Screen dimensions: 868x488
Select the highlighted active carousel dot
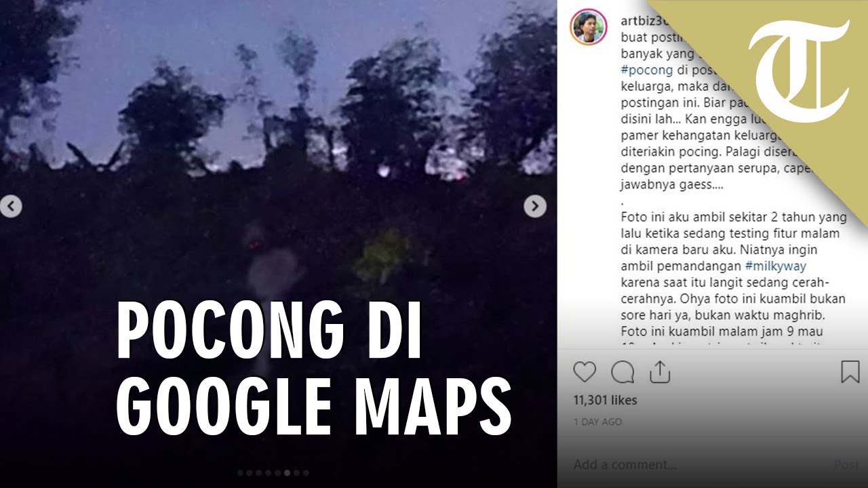pyautogui.click(x=287, y=473)
